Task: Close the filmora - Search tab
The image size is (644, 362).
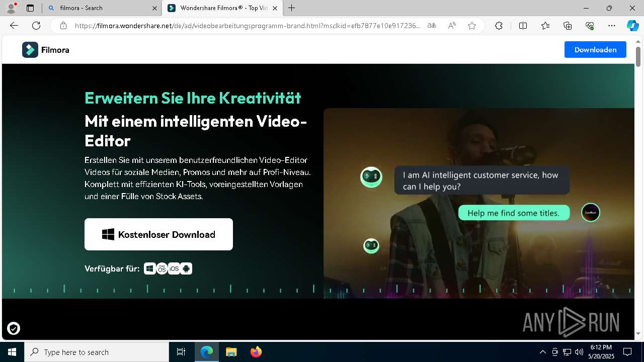Action: [154, 8]
